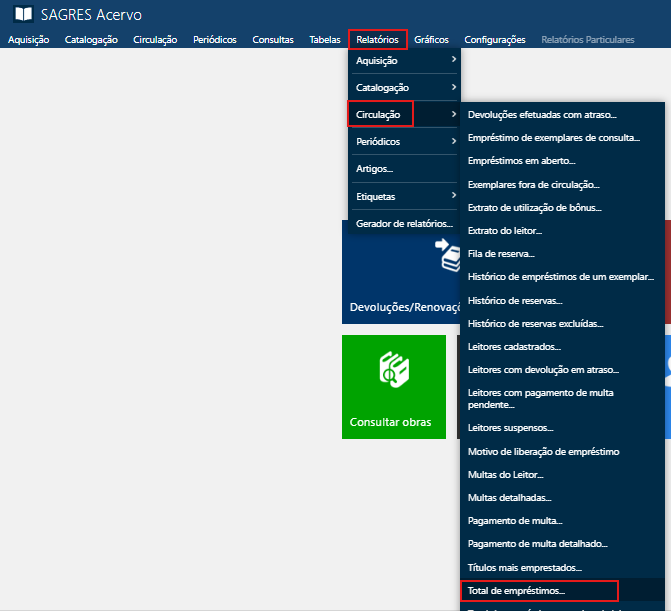Open the Configurações menu

click(x=494, y=40)
